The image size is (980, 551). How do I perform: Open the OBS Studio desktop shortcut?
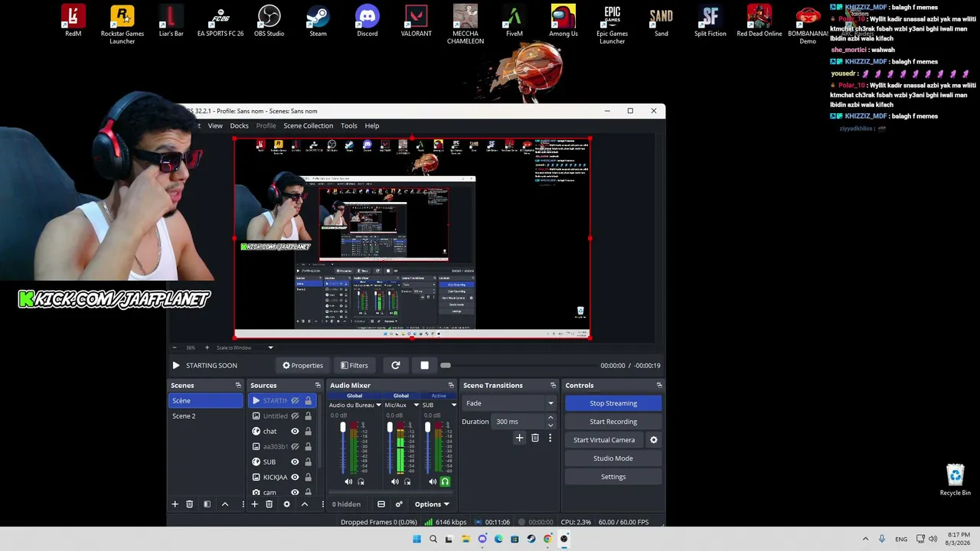269,21
